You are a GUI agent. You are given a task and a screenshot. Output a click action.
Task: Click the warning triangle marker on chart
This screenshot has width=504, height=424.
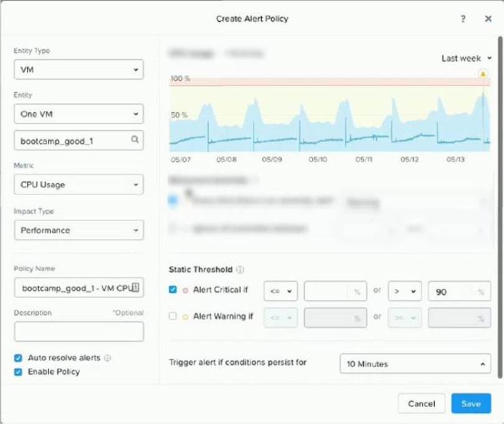click(x=483, y=74)
